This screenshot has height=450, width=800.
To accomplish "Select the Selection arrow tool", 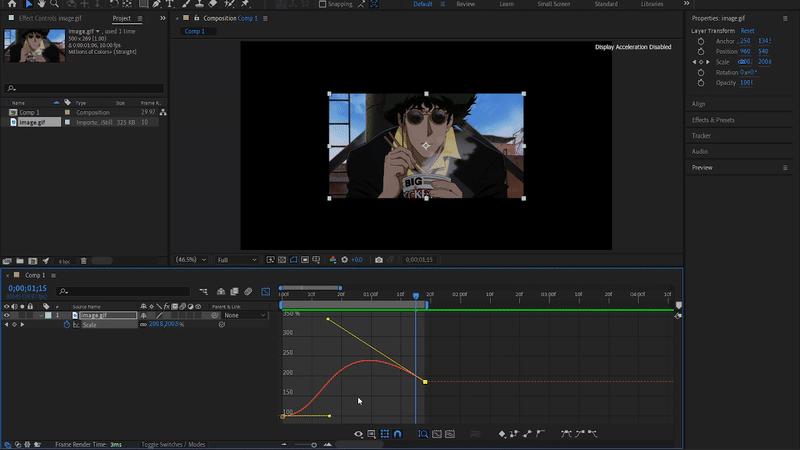I will (x=29, y=4).
